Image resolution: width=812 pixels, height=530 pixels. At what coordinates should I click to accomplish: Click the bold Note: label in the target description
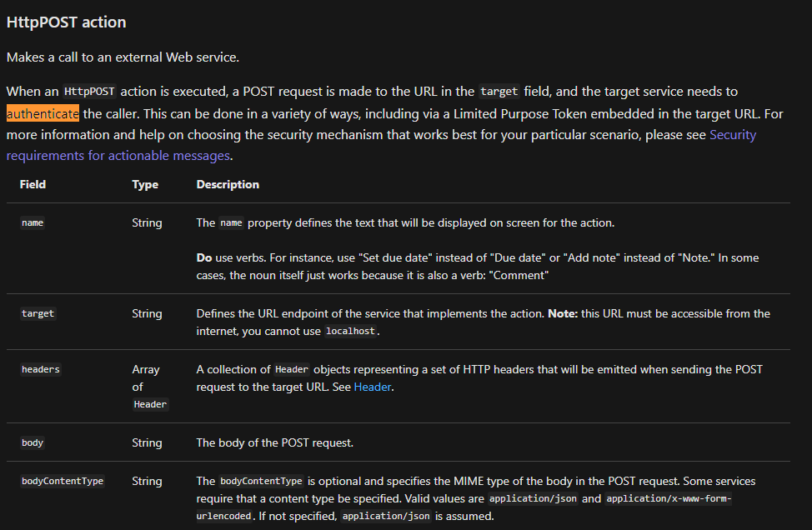click(x=562, y=313)
